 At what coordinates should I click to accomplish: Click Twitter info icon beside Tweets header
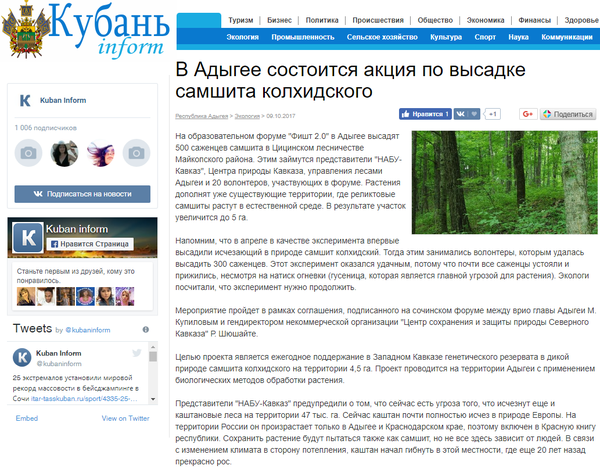[x=146, y=329]
